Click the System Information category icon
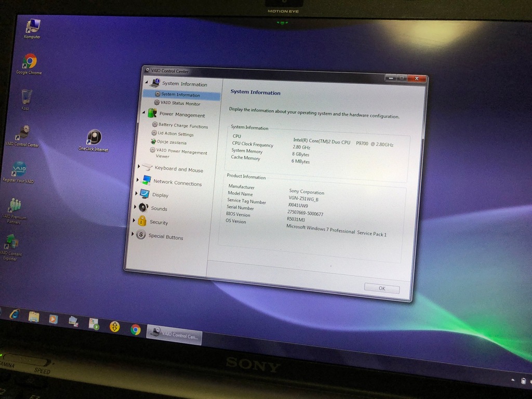 (x=155, y=82)
